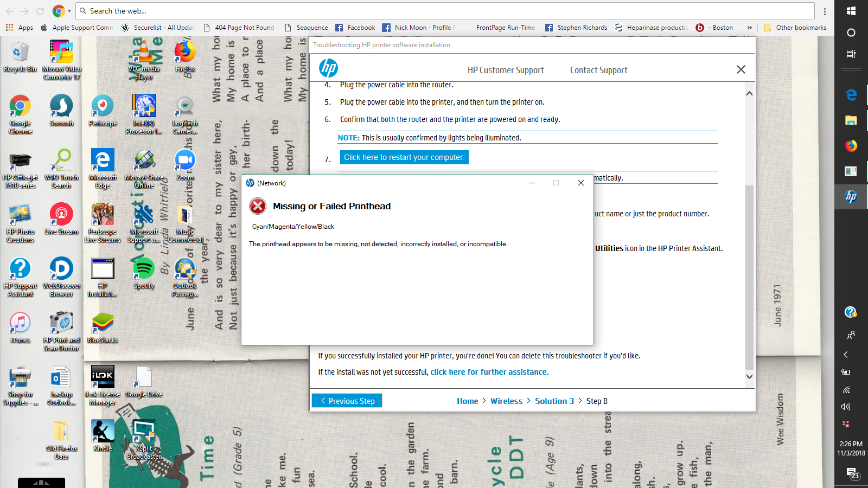Screen dimensions: 868x488
Task: Open the browser three-dot menu
Action: click(825, 11)
